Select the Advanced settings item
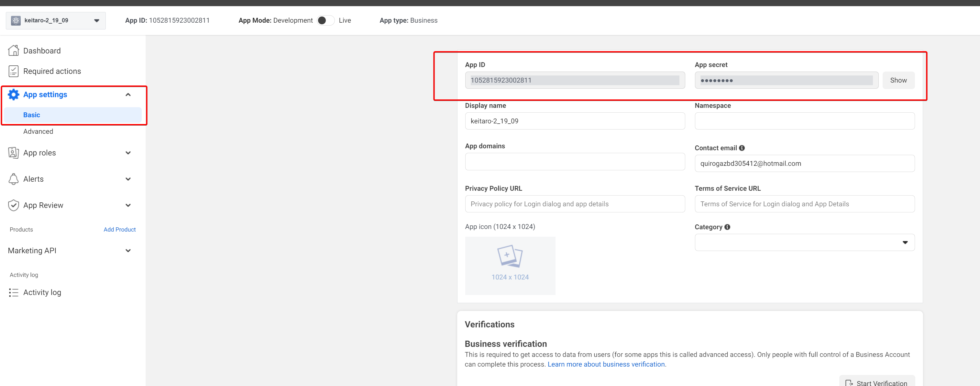 [x=38, y=131]
